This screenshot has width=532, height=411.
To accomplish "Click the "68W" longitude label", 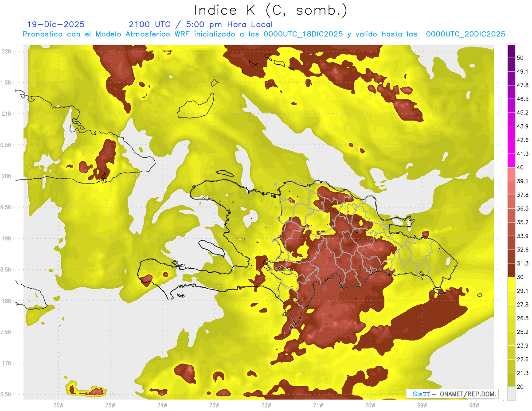I will click(474, 405).
